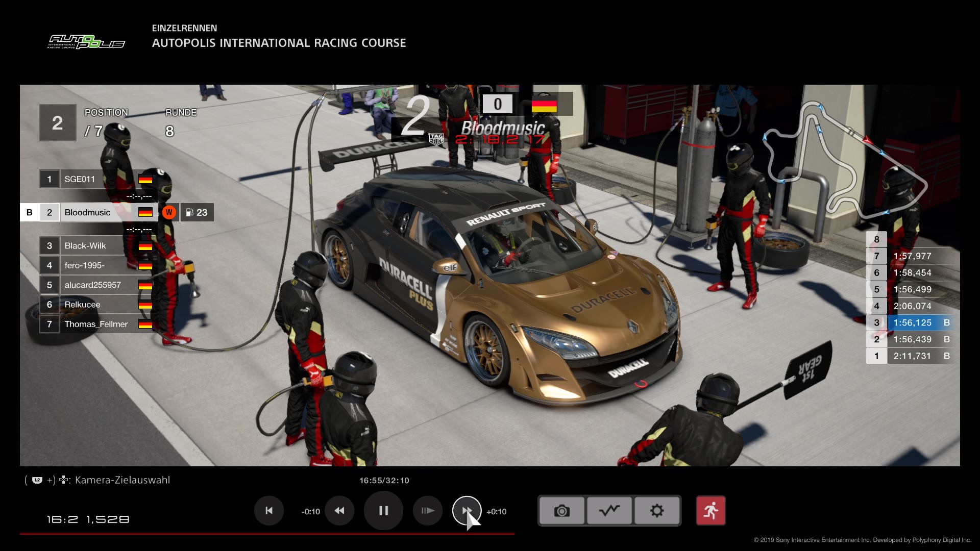Open replay settings with the gear icon

657,511
